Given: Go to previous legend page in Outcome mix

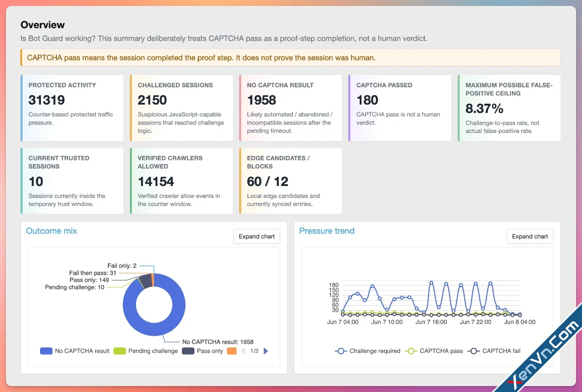Looking at the screenshot, I should 243,351.
